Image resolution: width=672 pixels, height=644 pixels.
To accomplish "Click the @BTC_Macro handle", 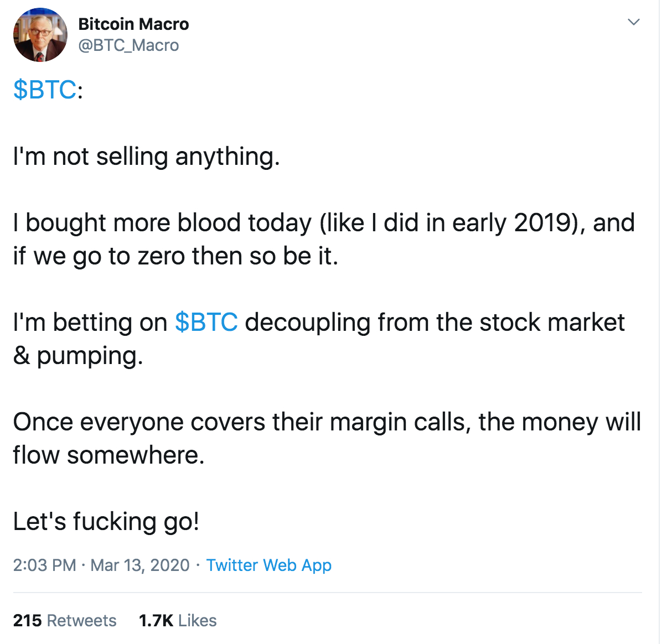I will pyautogui.click(x=128, y=45).
